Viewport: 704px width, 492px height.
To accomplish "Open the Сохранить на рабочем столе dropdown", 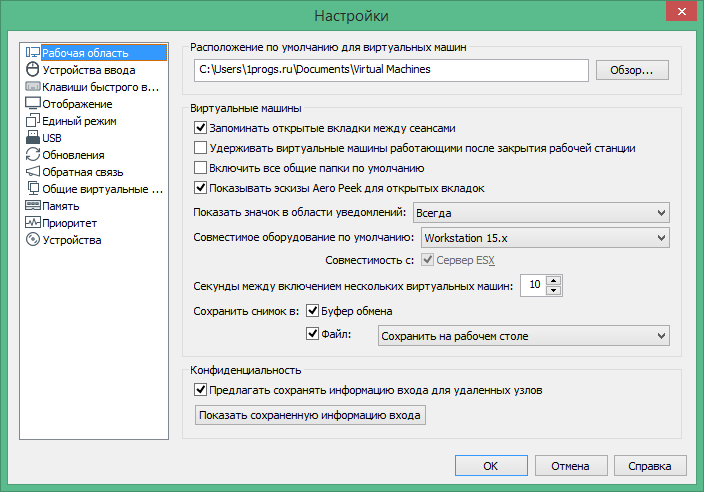I will 523,336.
